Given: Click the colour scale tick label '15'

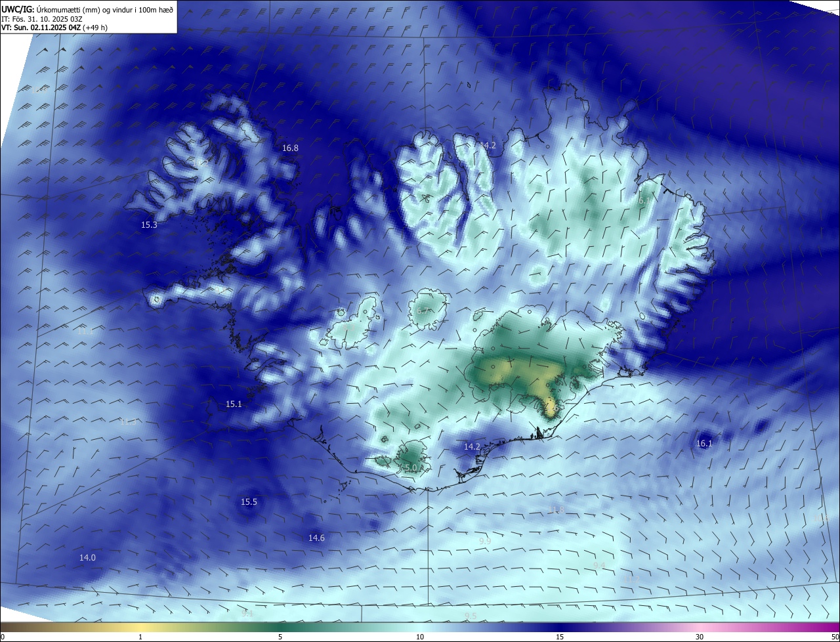Looking at the screenshot, I should 560,637.
